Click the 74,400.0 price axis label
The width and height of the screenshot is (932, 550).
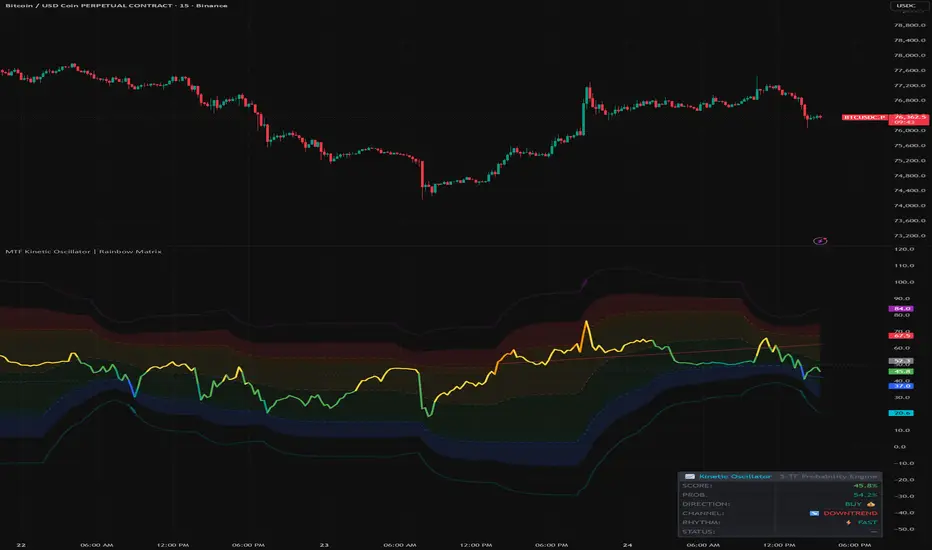(909, 191)
